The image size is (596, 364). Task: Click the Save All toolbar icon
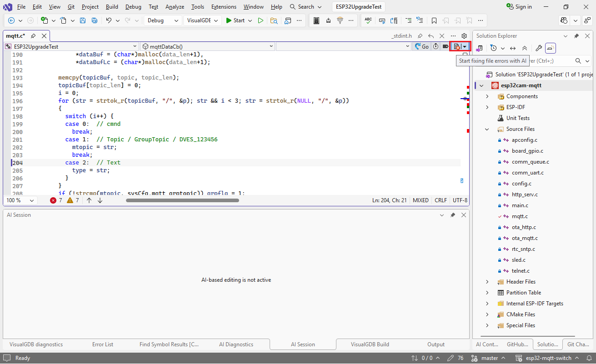94,20
